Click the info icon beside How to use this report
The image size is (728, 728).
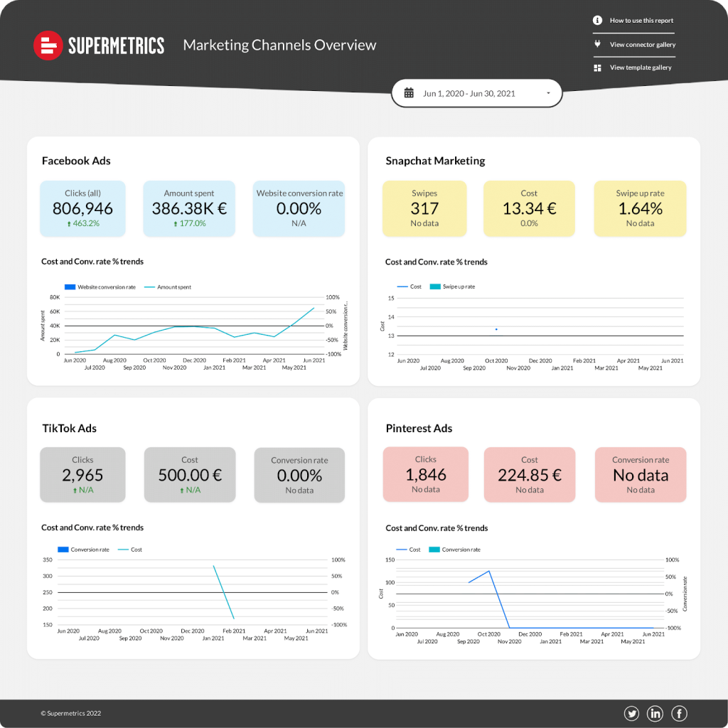[x=597, y=21]
